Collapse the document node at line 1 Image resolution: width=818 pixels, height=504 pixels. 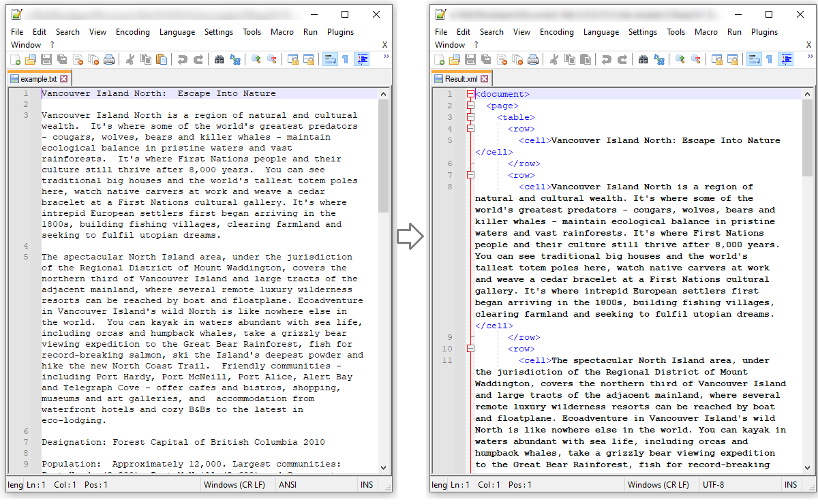coord(470,94)
